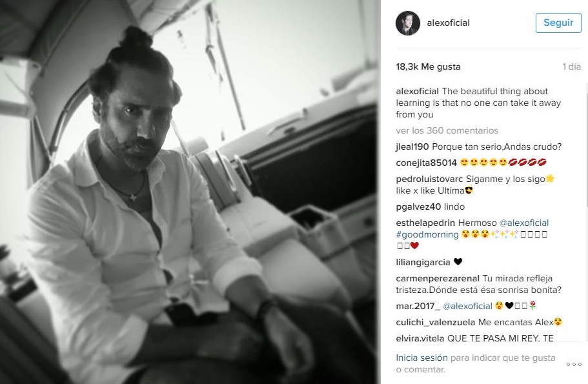View the 18,3k Me gusta count
The width and height of the screenshot is (588, 384).
pos(428,66)
